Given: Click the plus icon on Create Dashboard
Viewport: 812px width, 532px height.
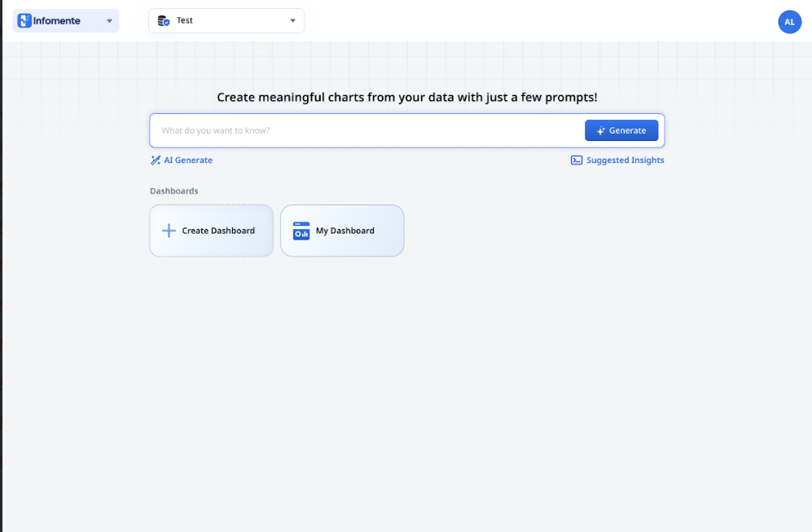Looking at the screenshot, I should pos(169,231).
